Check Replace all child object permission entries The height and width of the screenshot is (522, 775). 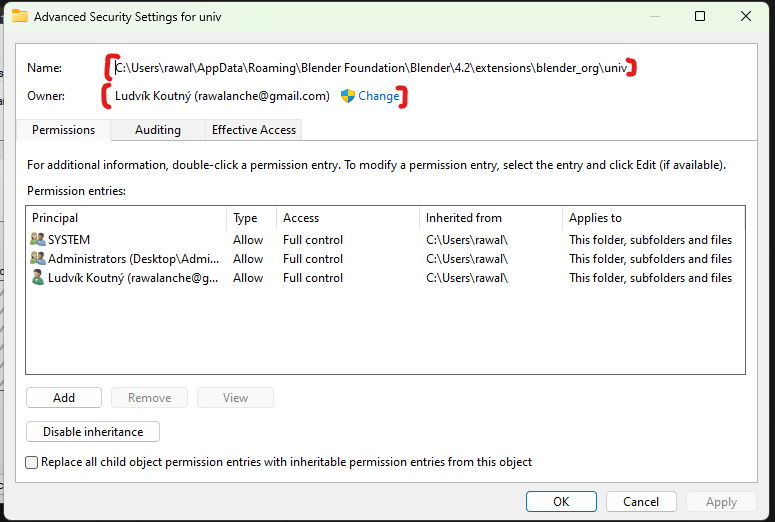(32, 462)
